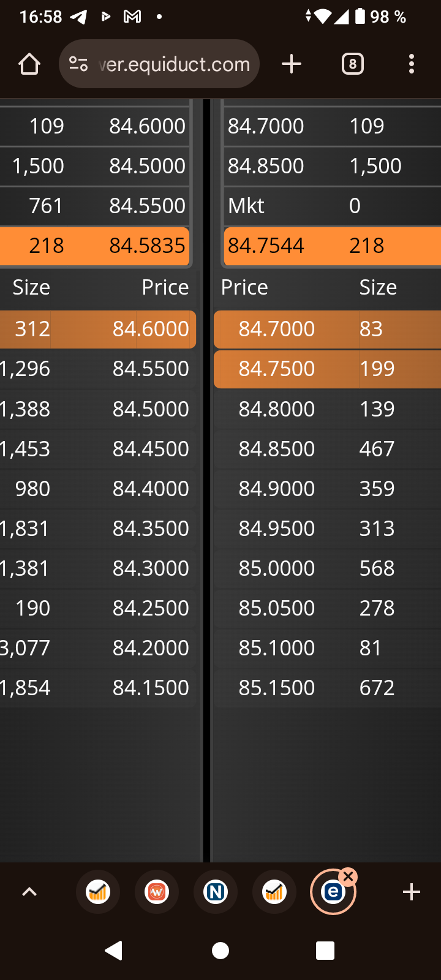
Task: Tap the Android back button
Action: pyautogui.click(x=113, y=951)
